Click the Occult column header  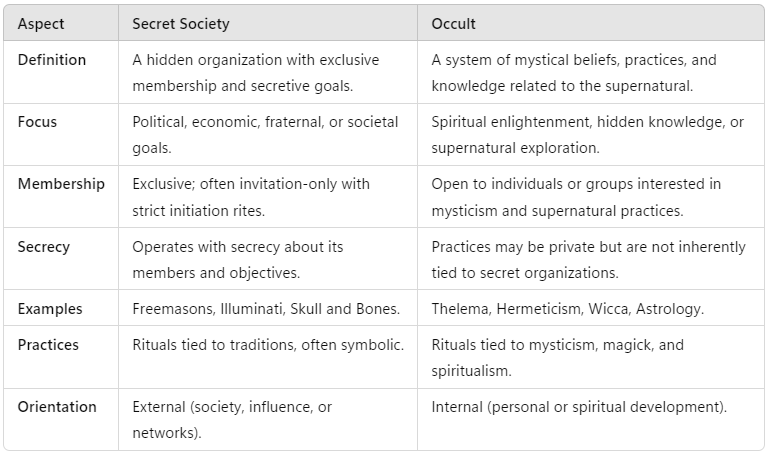[x=590, y=23]
